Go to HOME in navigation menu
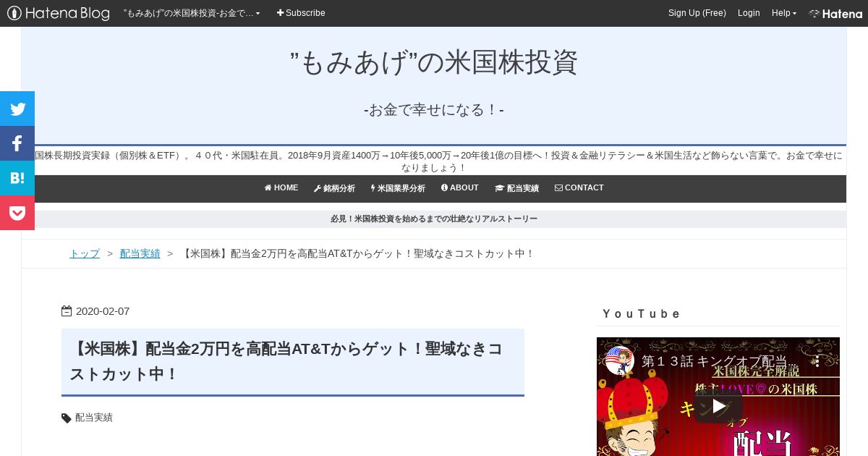This screenshot has height=456, width=868. point(281,188)
